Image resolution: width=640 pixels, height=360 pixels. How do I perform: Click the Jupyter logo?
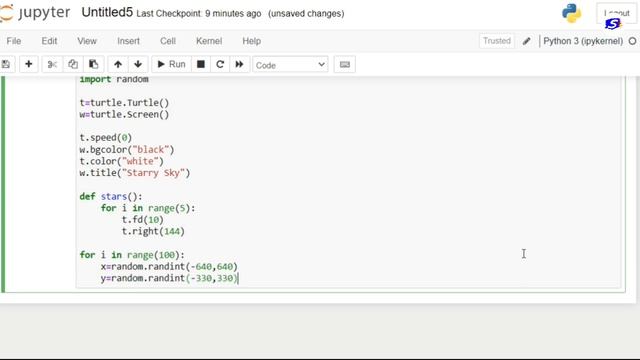pyautogui.click(x=35, y=13)
